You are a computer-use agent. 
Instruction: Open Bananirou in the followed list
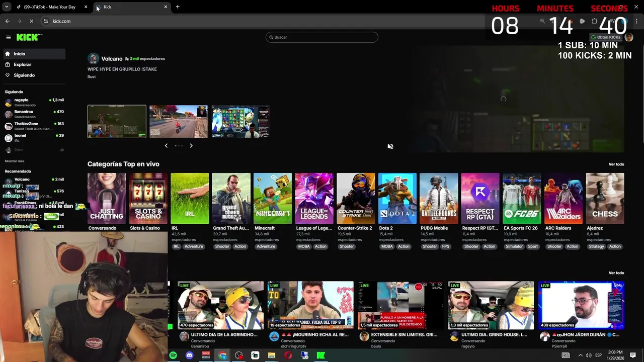pos(34,114)
